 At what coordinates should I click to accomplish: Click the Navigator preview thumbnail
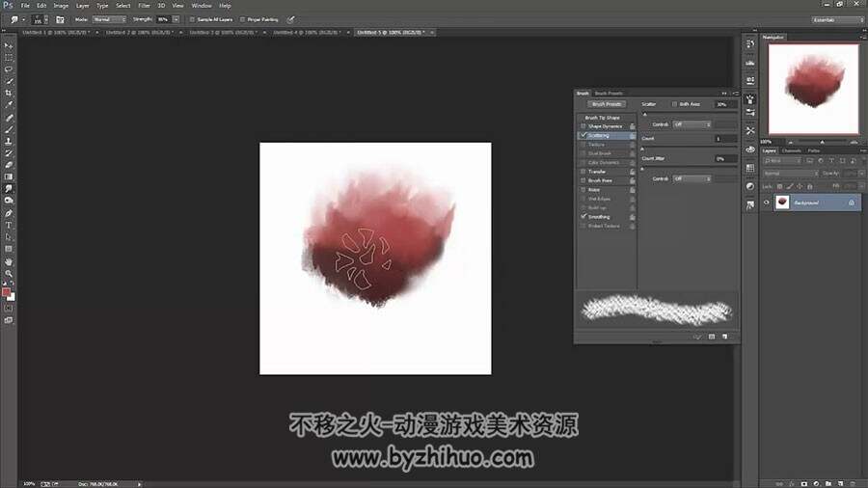tap(814, 89)
